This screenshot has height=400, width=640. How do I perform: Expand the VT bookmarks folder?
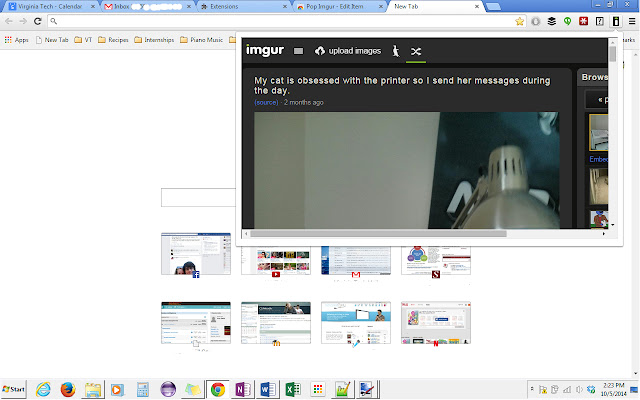[83, 40]
